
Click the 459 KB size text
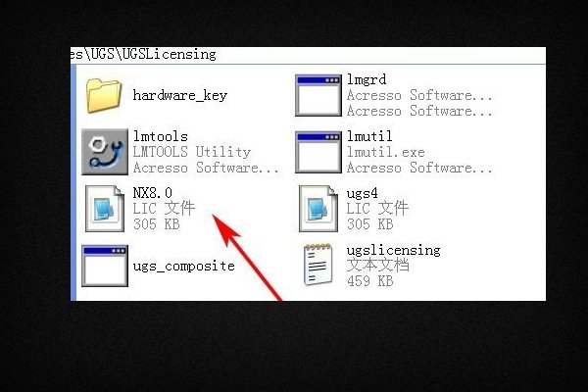pyautogui.click(x=369, y=281)
